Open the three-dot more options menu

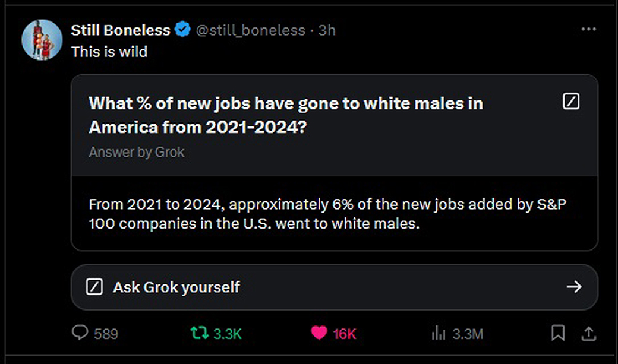pyautogui.click(x=588, y=29)
